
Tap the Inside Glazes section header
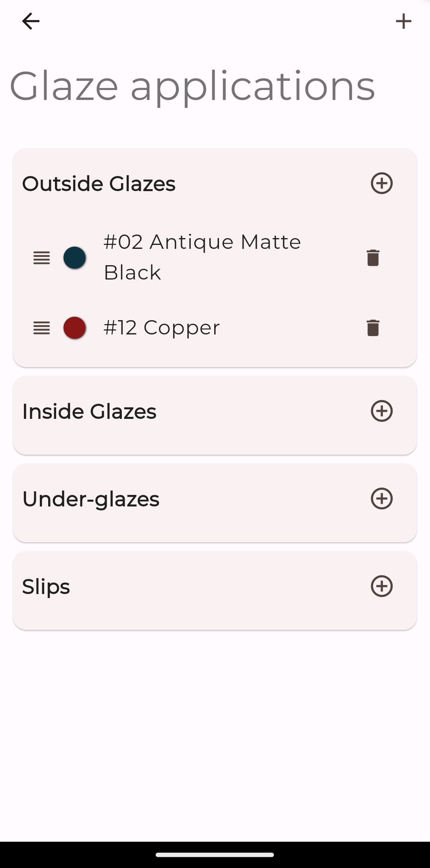tap(89, 411)
